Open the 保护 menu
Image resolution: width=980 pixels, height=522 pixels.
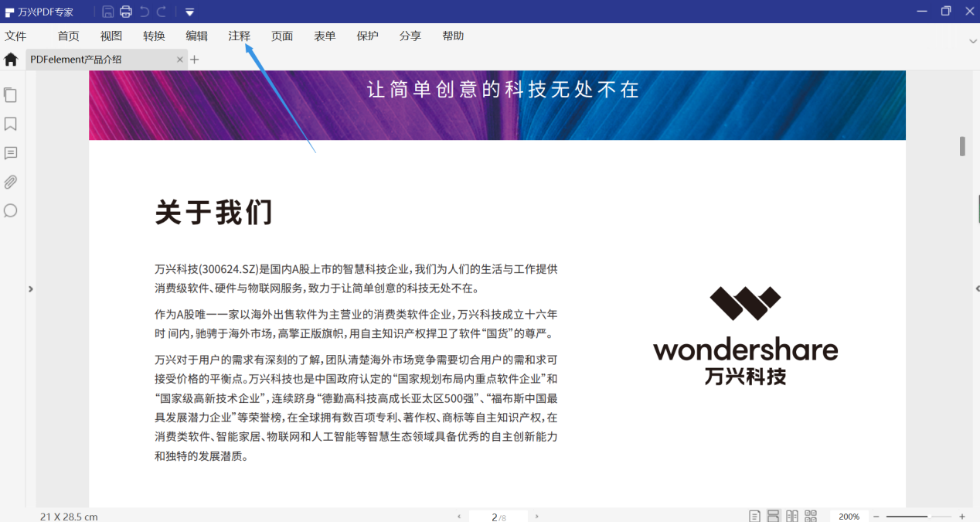point(368,36)
